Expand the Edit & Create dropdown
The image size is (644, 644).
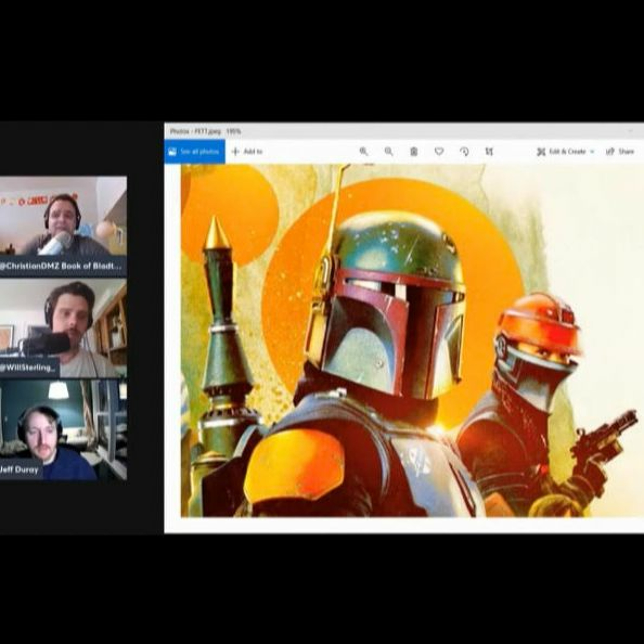click(x=565, y=152)
